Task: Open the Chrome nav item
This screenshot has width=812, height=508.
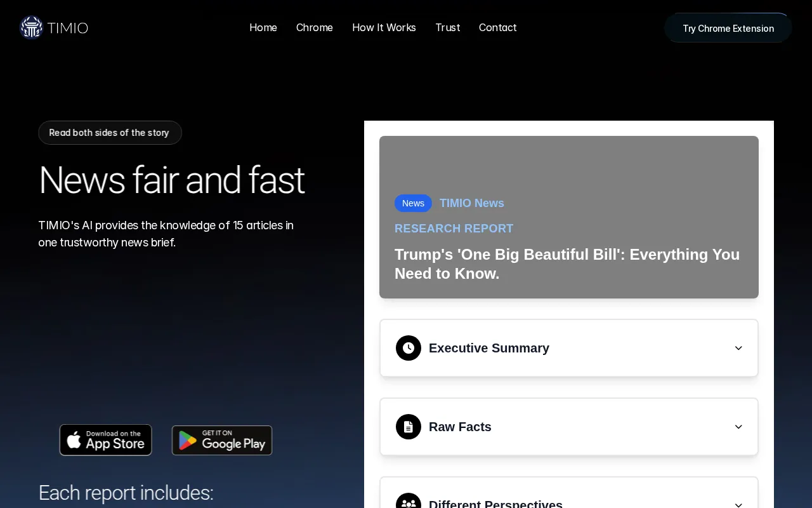Action: [x=315, y=27]
